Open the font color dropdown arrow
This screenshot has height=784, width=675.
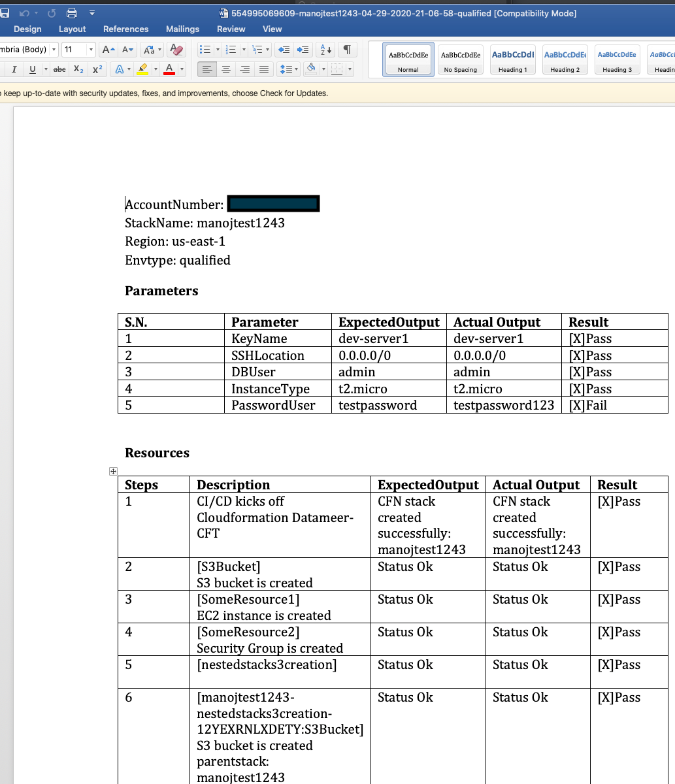pyautogui.click(x=182, y=69)
